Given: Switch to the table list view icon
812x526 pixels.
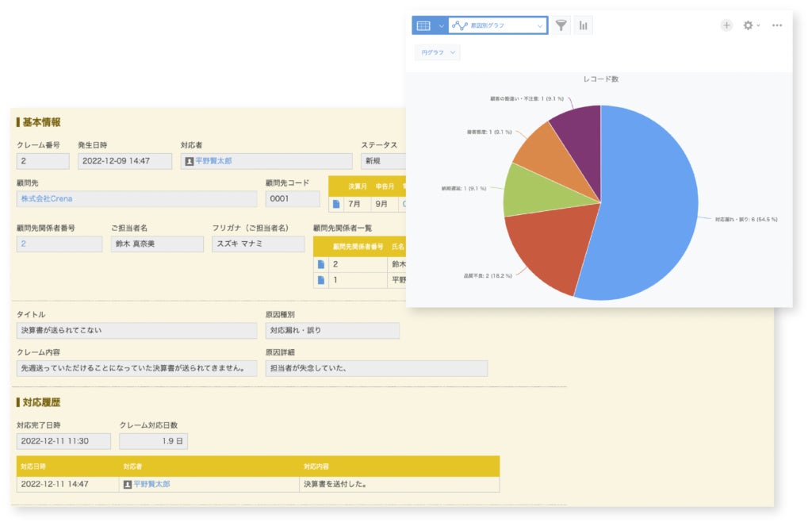Looking at the screenshot, I should pos(423,25).
